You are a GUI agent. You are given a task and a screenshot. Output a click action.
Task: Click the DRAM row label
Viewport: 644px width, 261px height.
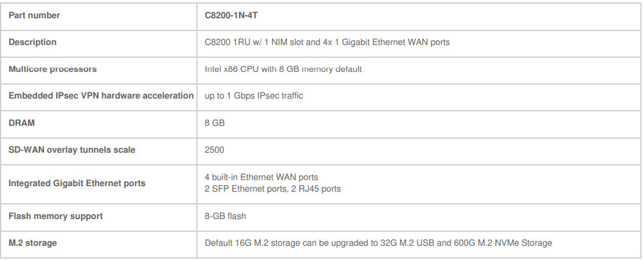pyautogui.click(x=21, y=123)
